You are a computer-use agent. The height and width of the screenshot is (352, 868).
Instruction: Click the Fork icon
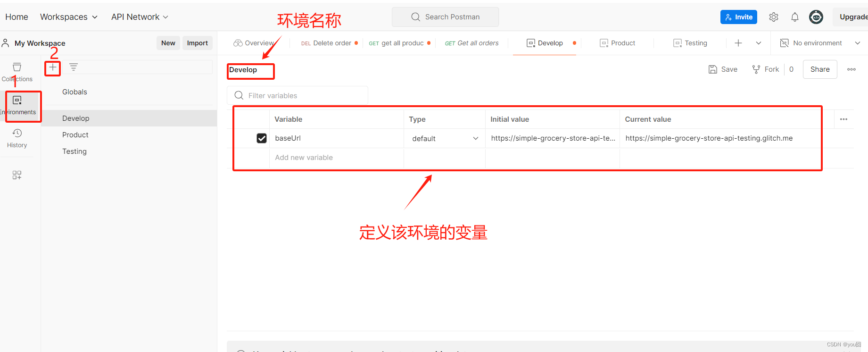(756, 69)
